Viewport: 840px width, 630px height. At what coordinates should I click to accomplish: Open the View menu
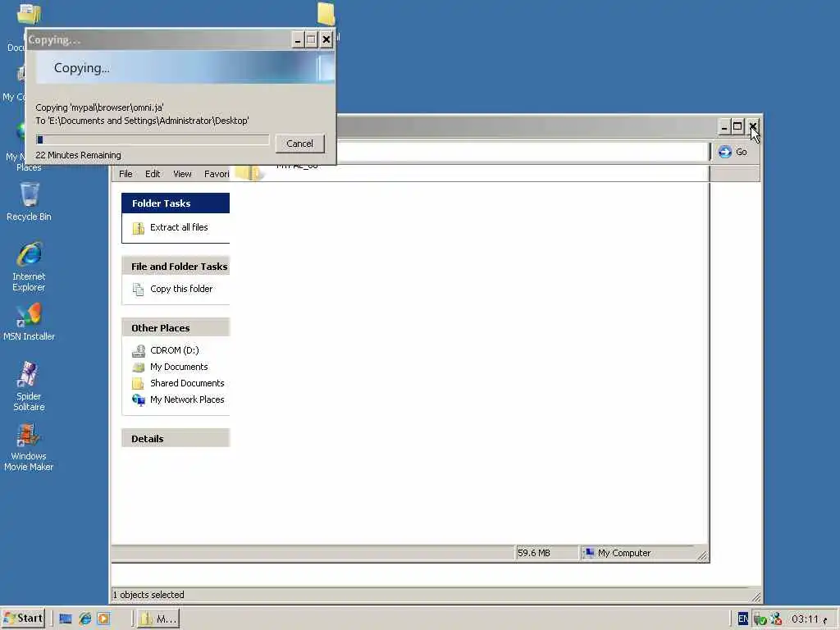[x=182, y=174]
